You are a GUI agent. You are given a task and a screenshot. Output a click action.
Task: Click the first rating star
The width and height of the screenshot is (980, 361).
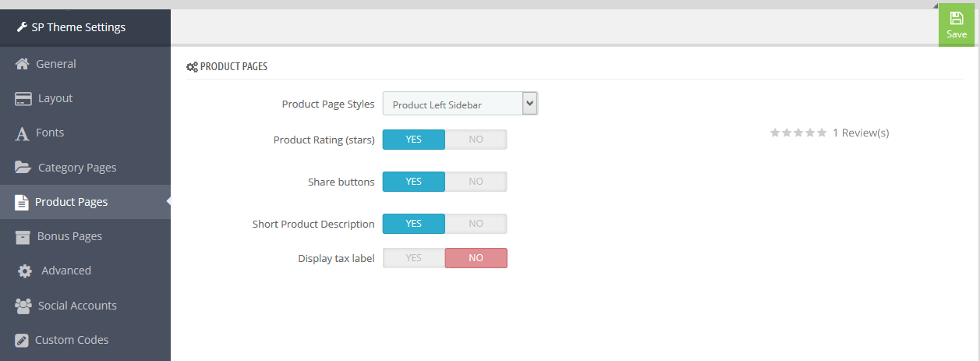tap(775, 133)
